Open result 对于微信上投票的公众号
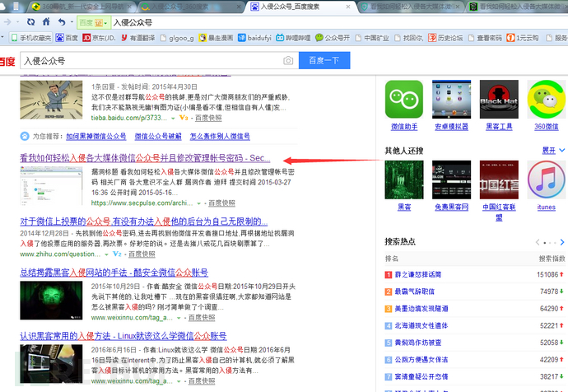This screenshot has height=392, width=568. click(144, 222)
